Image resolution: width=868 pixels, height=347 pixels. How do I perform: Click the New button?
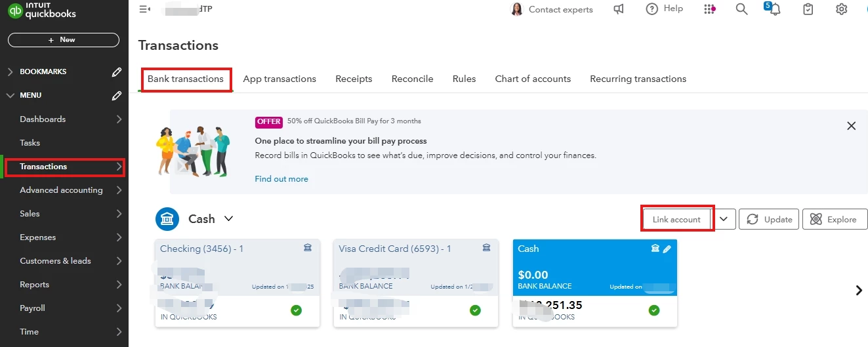coord(64,40)
